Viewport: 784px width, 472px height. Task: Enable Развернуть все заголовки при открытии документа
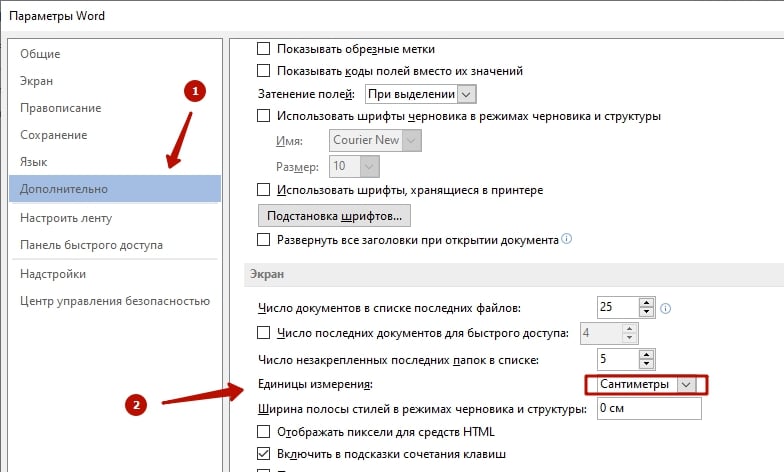[264, 240]
